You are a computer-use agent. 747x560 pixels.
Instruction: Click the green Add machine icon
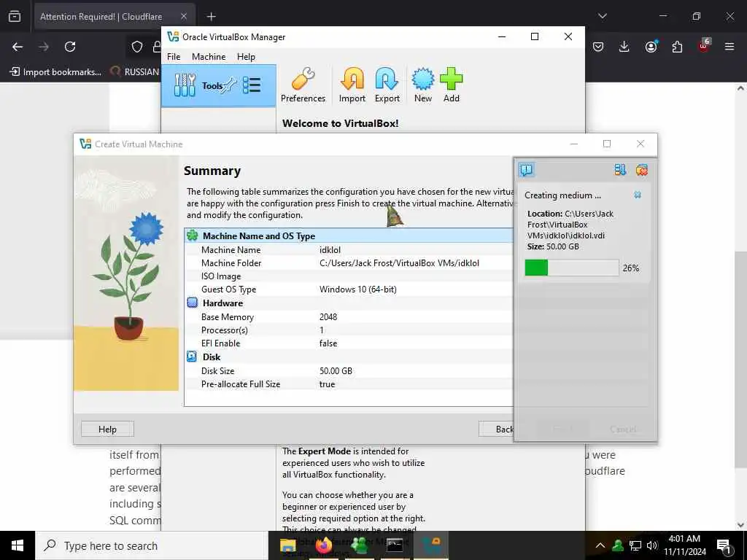pyautogui.click(x=451, y=86)
